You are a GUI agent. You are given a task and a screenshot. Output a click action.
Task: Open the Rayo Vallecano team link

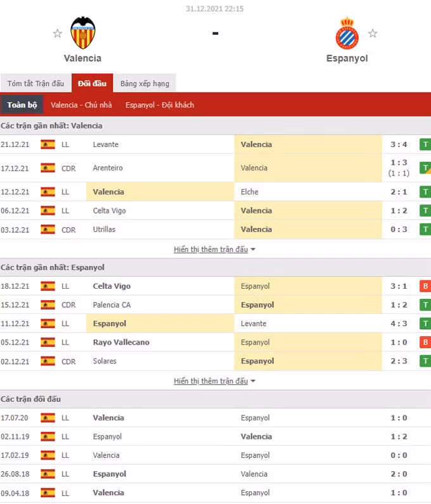[121, 343]
